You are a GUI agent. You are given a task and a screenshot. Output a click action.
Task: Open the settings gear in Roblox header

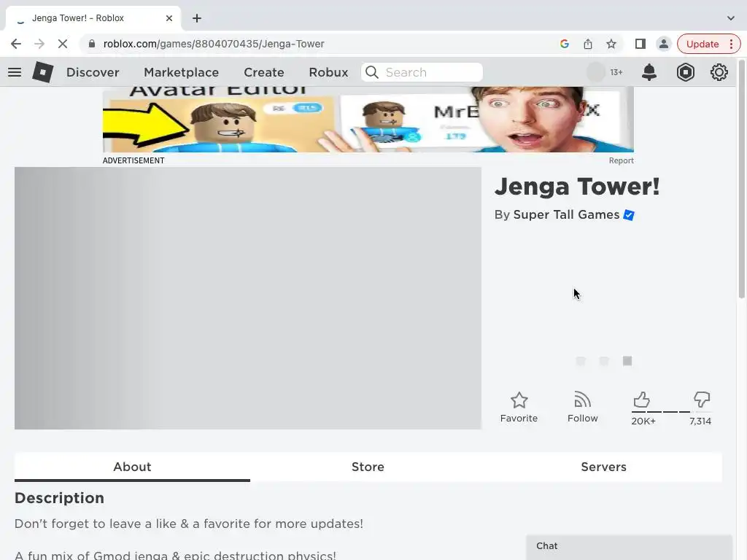[x=719, y=72]
